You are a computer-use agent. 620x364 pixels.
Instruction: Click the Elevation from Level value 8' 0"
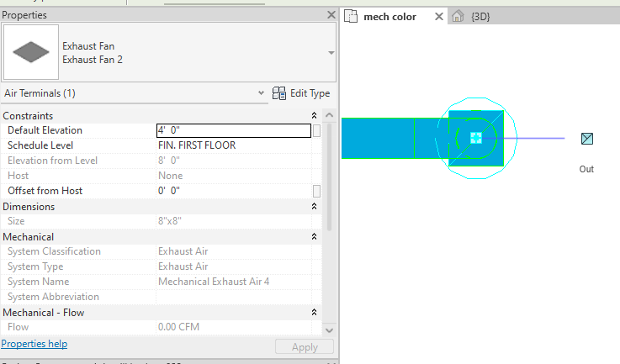(x=169, y=161)
